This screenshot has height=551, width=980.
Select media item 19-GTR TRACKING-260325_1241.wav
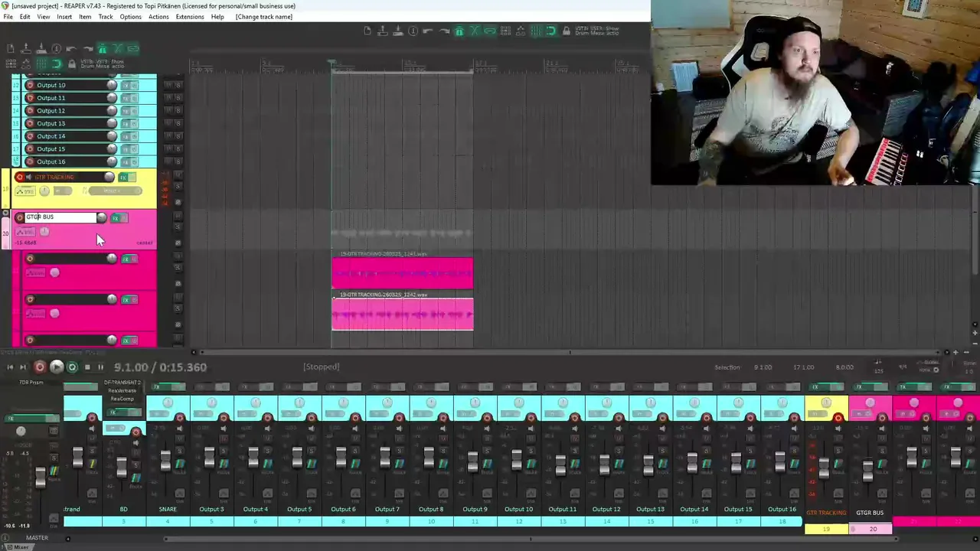point(403,273)
